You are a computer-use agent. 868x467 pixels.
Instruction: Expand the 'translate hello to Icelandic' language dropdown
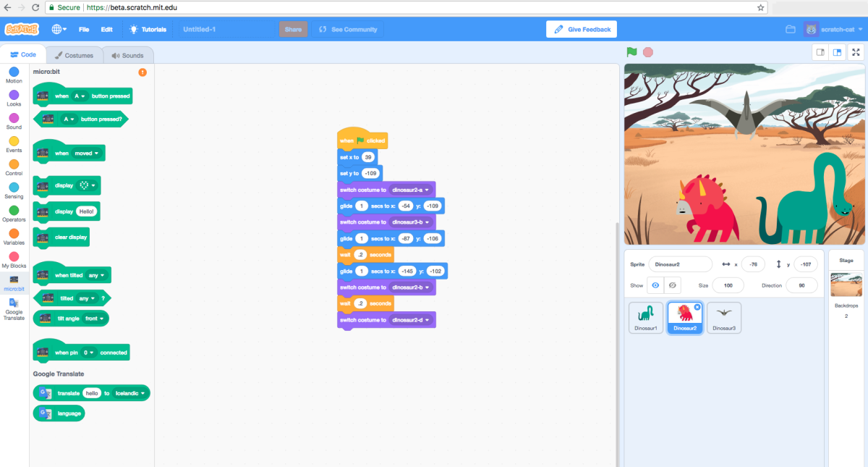tap(130, 393)
